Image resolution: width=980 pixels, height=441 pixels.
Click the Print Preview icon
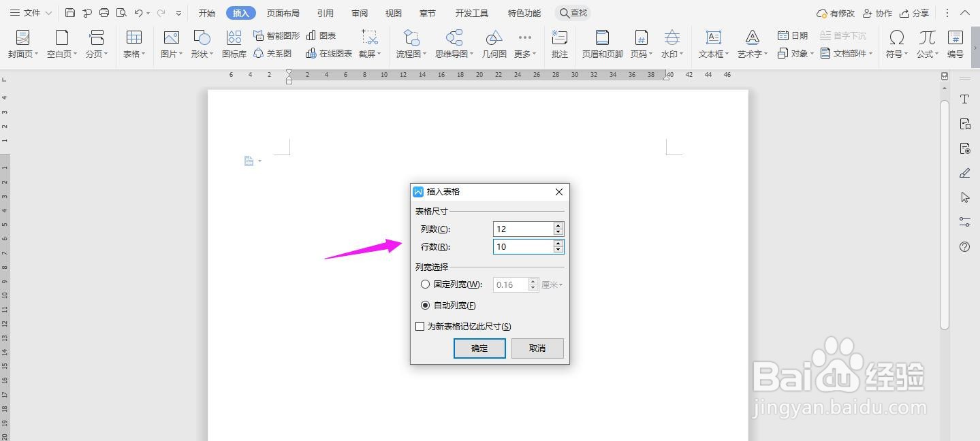click(121, 13)
